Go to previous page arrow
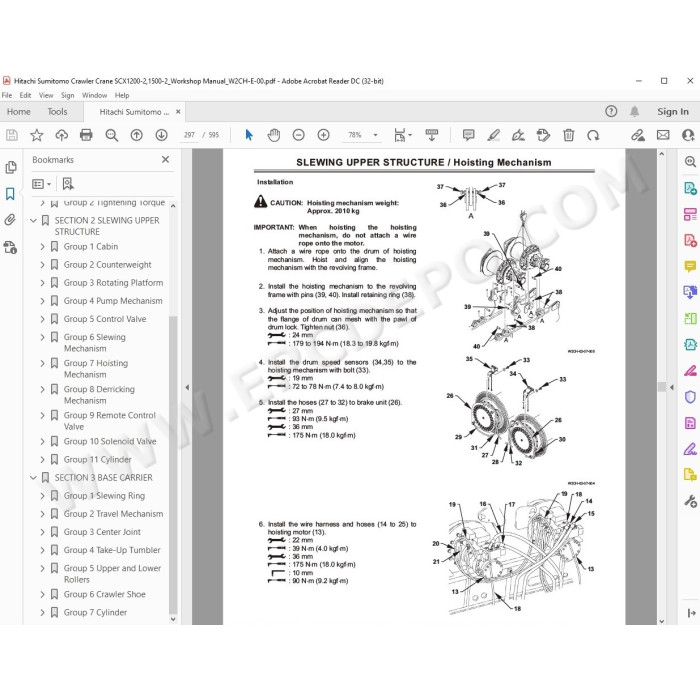Screen dimensions: 700x700 point(137,135)
